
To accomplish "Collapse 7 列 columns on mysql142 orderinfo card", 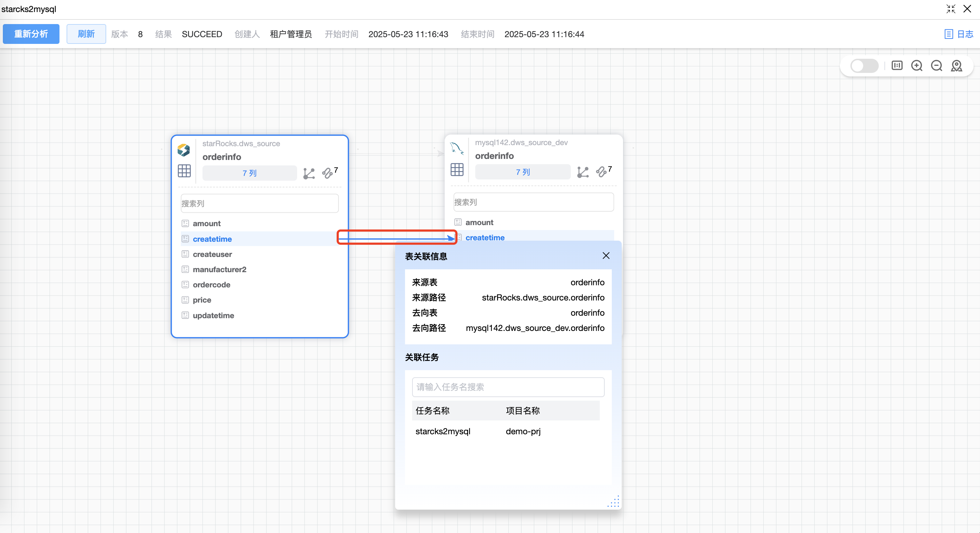I will (522, 172).
